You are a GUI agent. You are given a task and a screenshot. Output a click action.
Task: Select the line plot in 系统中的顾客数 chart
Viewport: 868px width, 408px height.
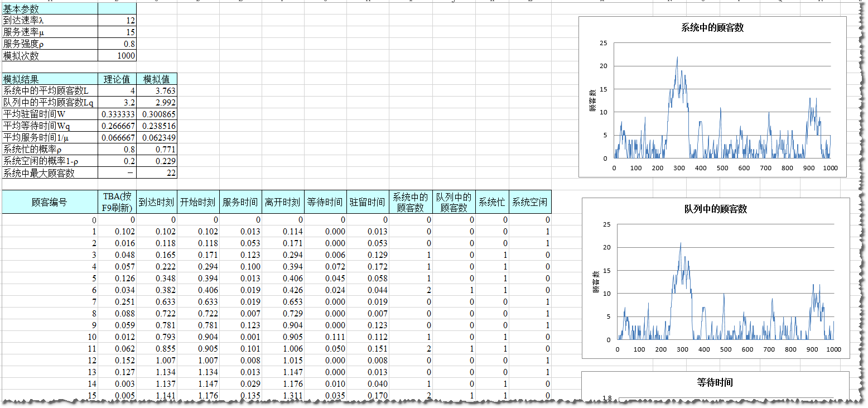click(x=722, y=107)
